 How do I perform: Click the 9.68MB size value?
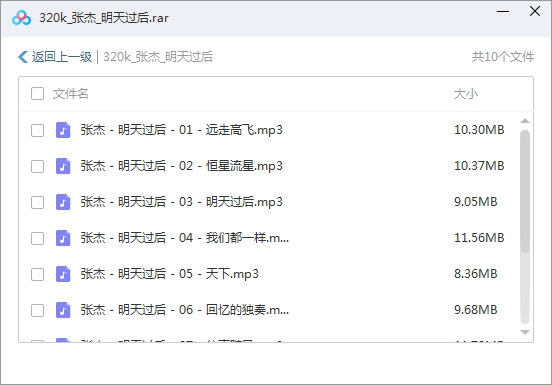476,310
